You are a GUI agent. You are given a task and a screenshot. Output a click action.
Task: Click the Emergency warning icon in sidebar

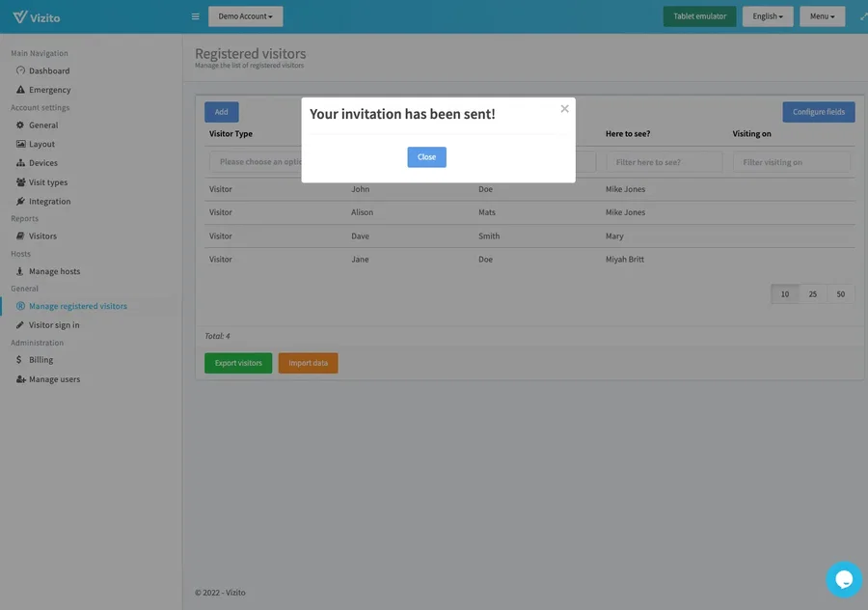pos(20,90)
